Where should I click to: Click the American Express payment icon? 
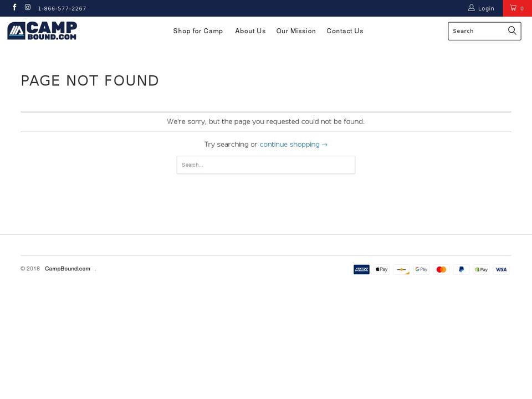point(361,269)
